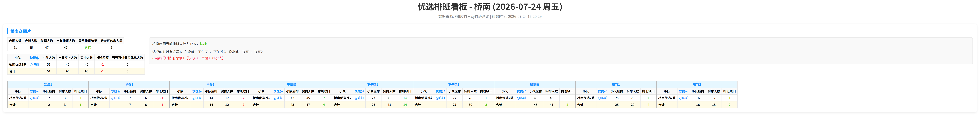Select the 晚高峰 section heading
Screen dimensions: 980x116
535,84
